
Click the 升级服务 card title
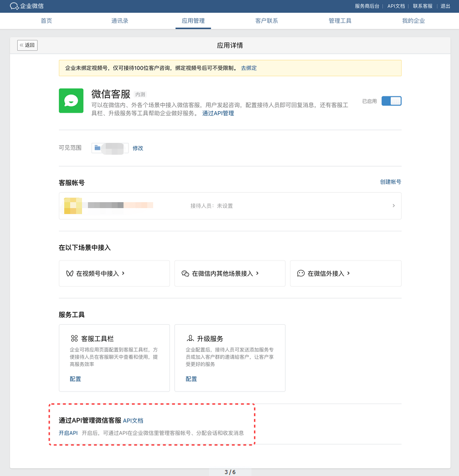pyautogui.click(x=210, y=339)
